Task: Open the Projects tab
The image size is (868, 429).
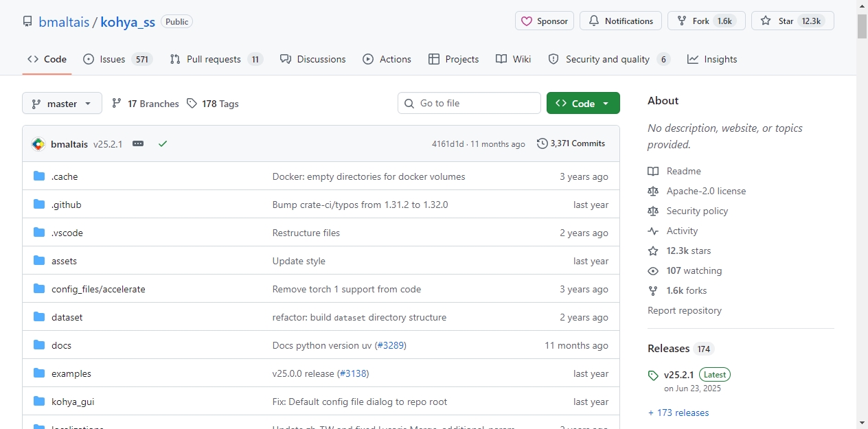Action: pos(453,59)
